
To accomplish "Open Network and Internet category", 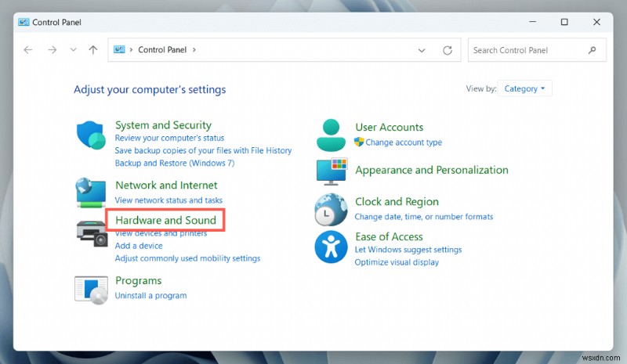I will click(166, 185).
